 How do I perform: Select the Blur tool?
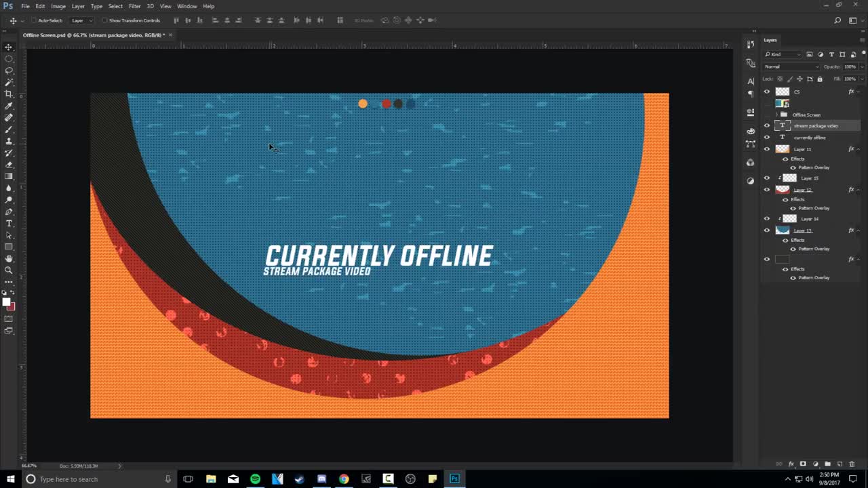[x=9, y=188]
